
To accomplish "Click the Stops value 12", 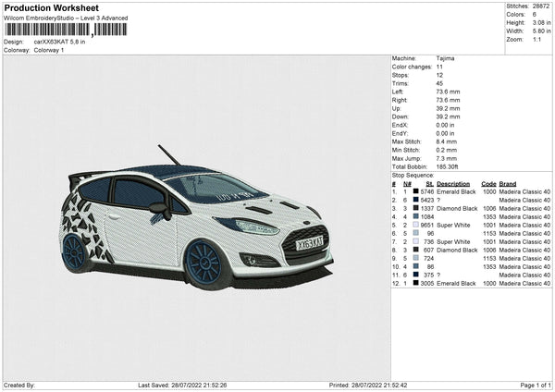I will pyautogui.click(x=439, y=75).
